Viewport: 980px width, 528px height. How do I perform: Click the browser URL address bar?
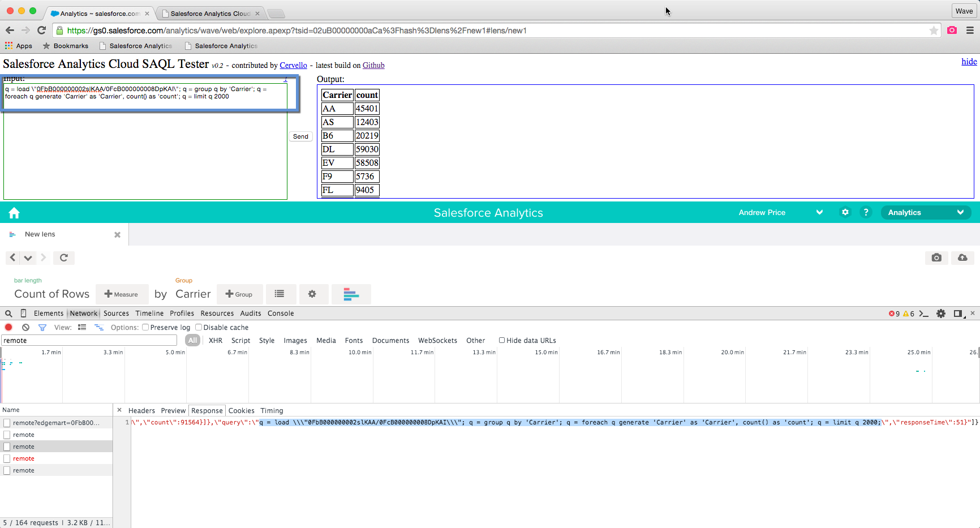(492, 31)
